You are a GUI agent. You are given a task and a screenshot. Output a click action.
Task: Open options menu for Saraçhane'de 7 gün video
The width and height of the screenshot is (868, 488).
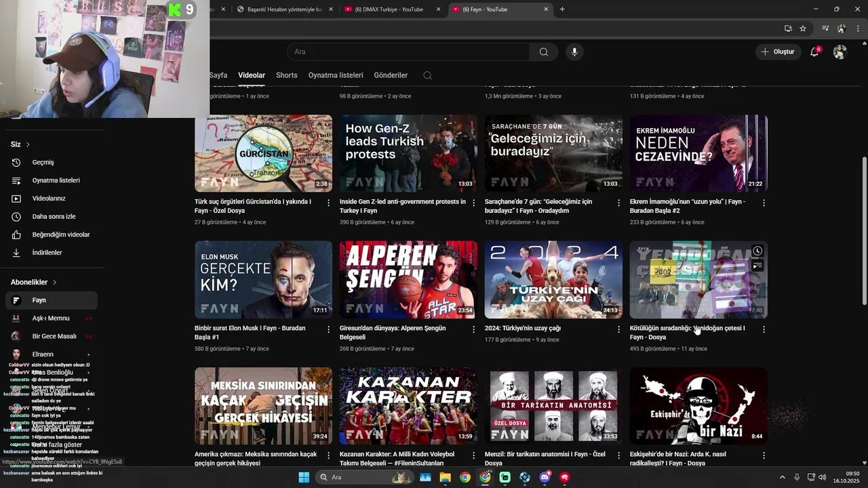click(x=618, y=203)
